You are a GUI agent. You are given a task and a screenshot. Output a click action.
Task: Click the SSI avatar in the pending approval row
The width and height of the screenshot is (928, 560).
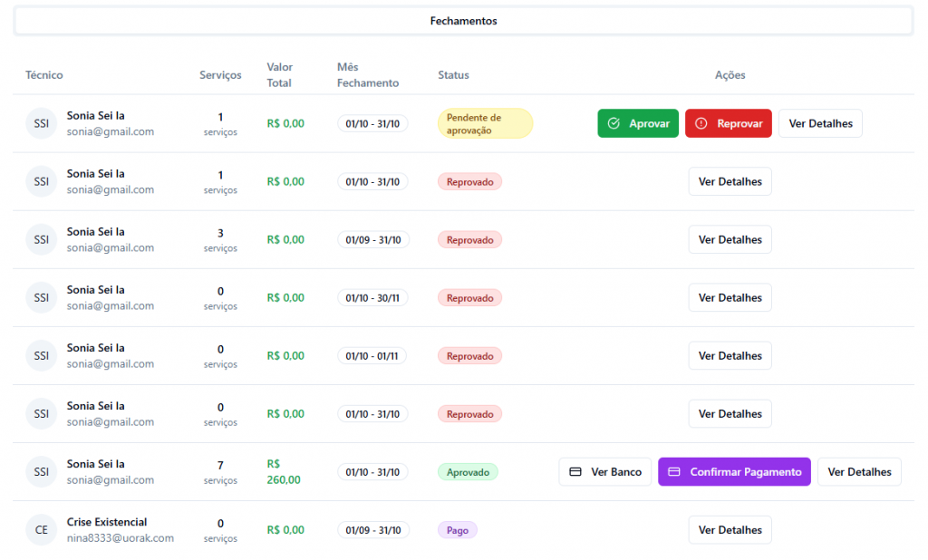coord(41,124)
